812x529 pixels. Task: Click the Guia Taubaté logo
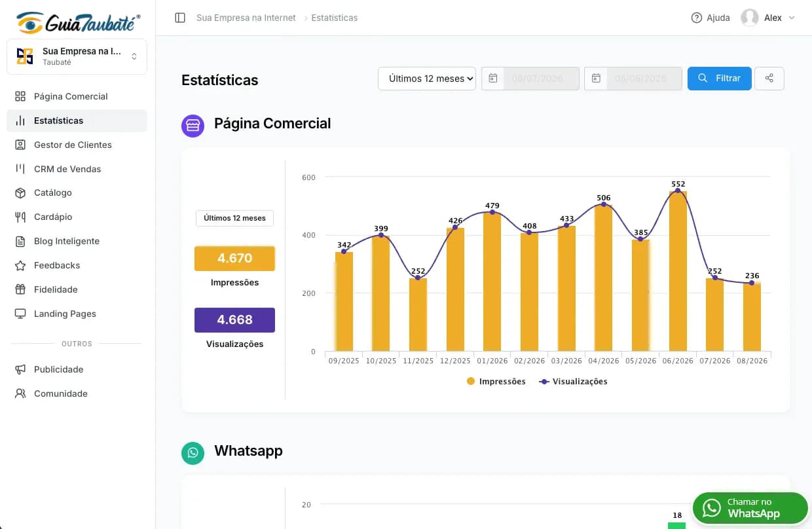pos(78,23)
